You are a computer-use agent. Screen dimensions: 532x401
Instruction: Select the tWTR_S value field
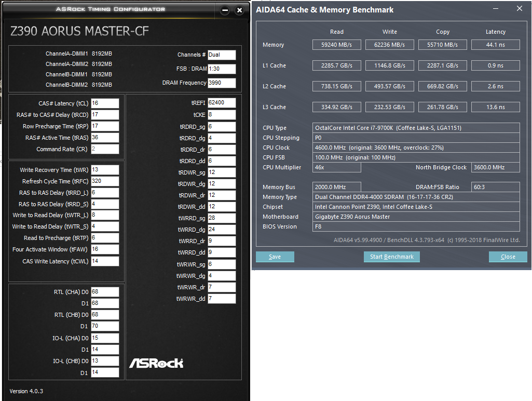click(x=105, y=226)
